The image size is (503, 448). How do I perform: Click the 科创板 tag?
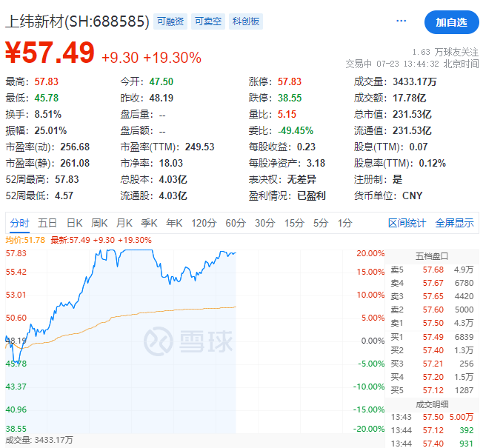(x=245, y=22)
